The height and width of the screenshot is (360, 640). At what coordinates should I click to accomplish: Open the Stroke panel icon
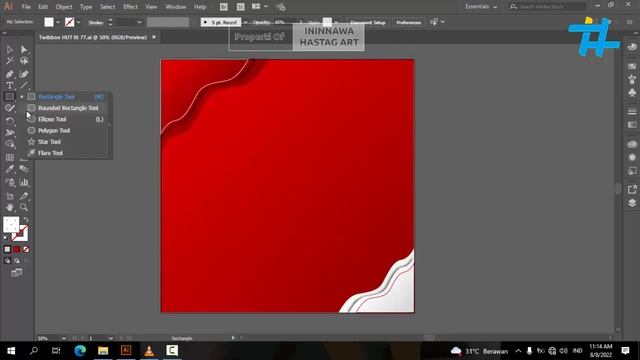[632, 111]
